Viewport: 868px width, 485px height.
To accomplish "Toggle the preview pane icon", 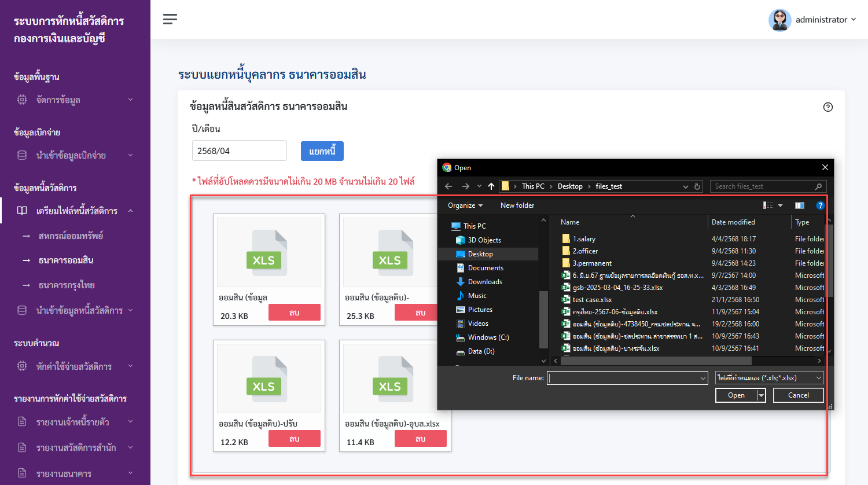I will (799, 205).
